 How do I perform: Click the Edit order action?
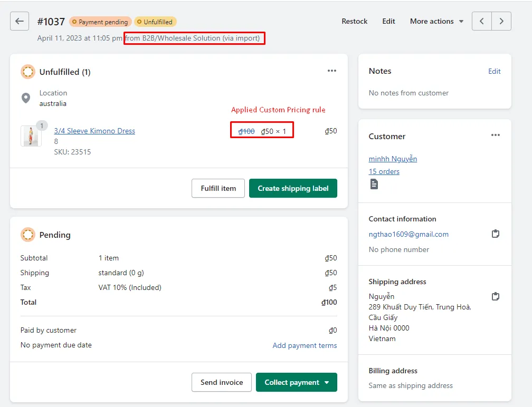click(x=388, y=21)
